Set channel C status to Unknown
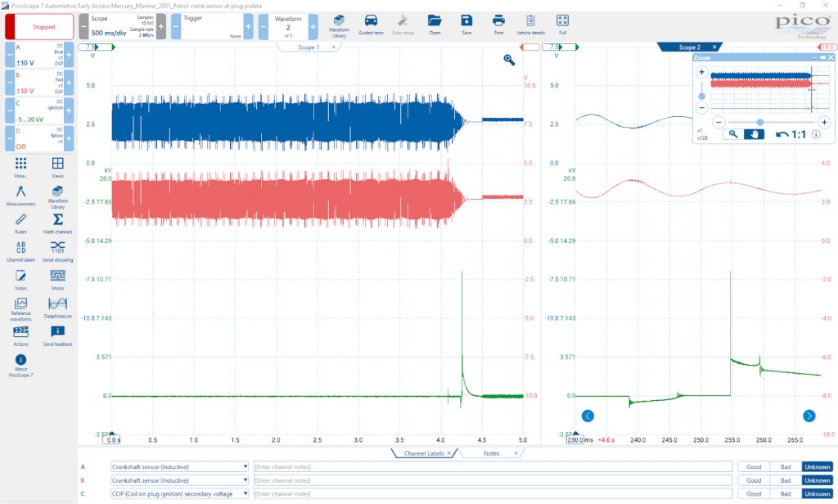Screen dimensions: 838x504 pyautogui.click(x=818, y=494)
